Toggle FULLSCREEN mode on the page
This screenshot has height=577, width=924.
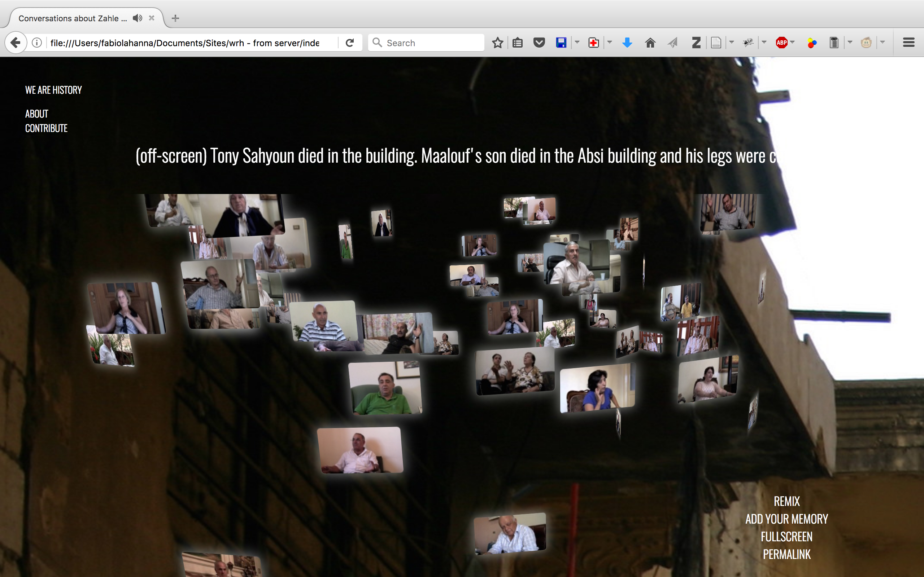tap(786, 537)
